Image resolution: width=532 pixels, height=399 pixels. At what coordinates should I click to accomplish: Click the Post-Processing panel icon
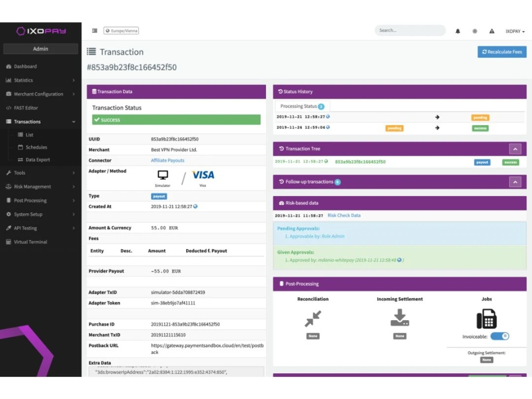(x=281, y=284)
